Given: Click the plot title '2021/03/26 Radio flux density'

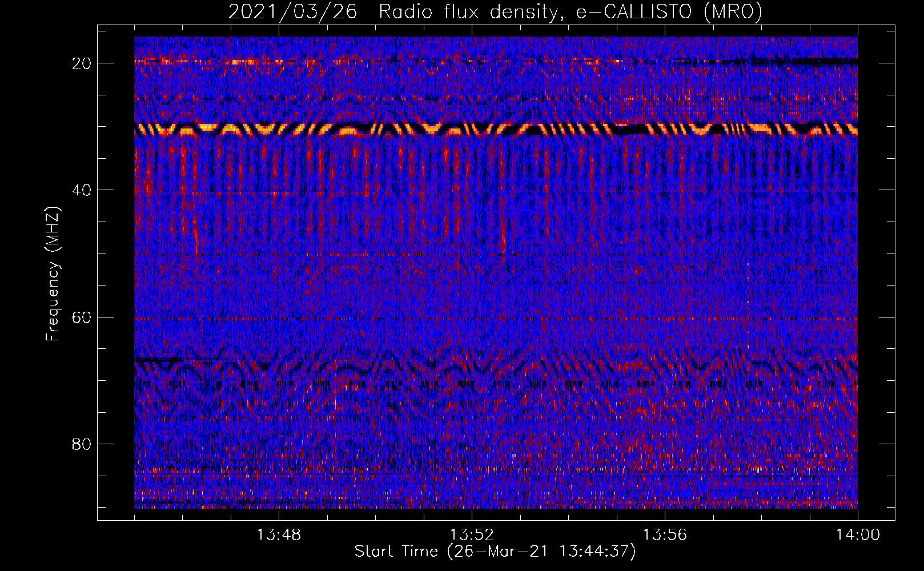Looking at the screenshot, I should tap(495, 12).
